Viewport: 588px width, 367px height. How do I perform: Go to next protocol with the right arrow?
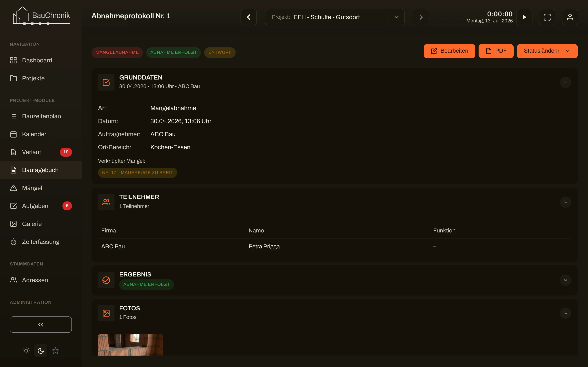(x=421, y=17)
